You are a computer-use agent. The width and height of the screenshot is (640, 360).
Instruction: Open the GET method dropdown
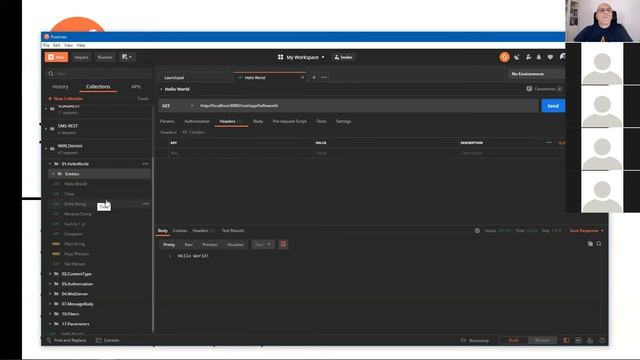coord(177,106)
